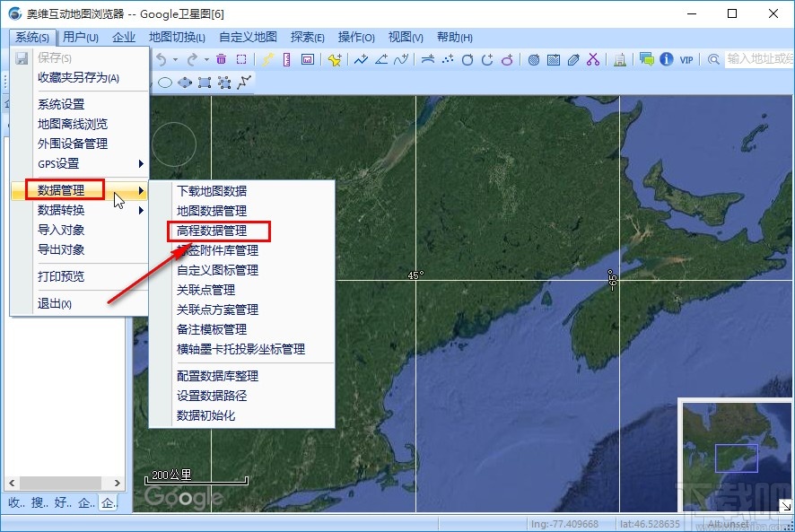Open the 自定义地图 menu
The width and height of the screenshot is (795, 532).
[248, 37]
